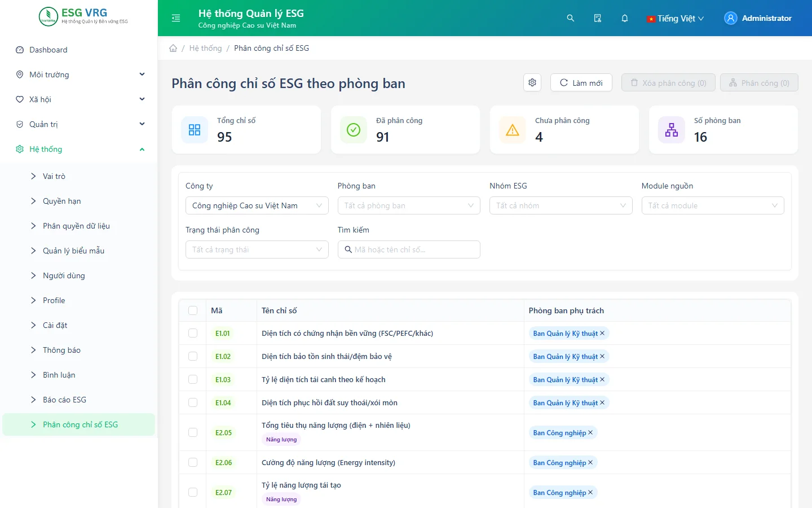Open the Trạng thái phân công dropdown
Viewport: 812px width, 508px height.
[x=257, y=249]
